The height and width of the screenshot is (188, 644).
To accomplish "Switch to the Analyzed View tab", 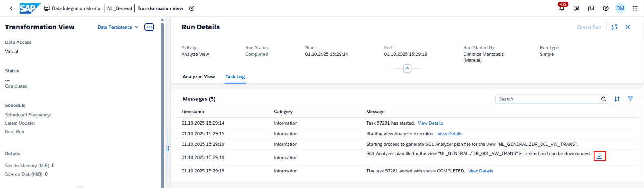I will click(x=198, y=76).
